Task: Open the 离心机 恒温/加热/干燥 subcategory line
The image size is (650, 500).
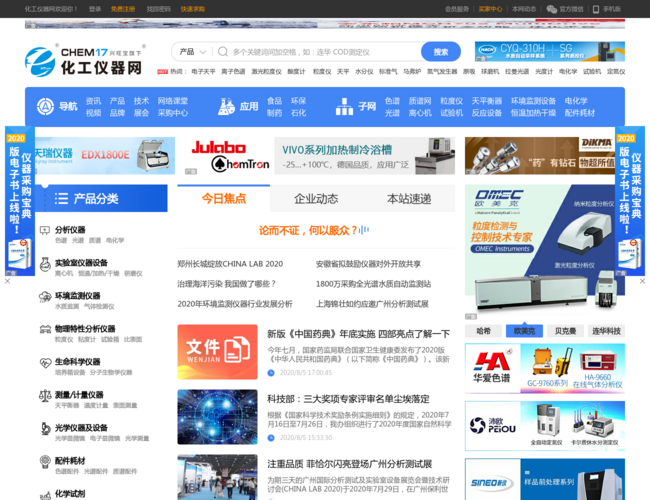Action: point(99,274)
